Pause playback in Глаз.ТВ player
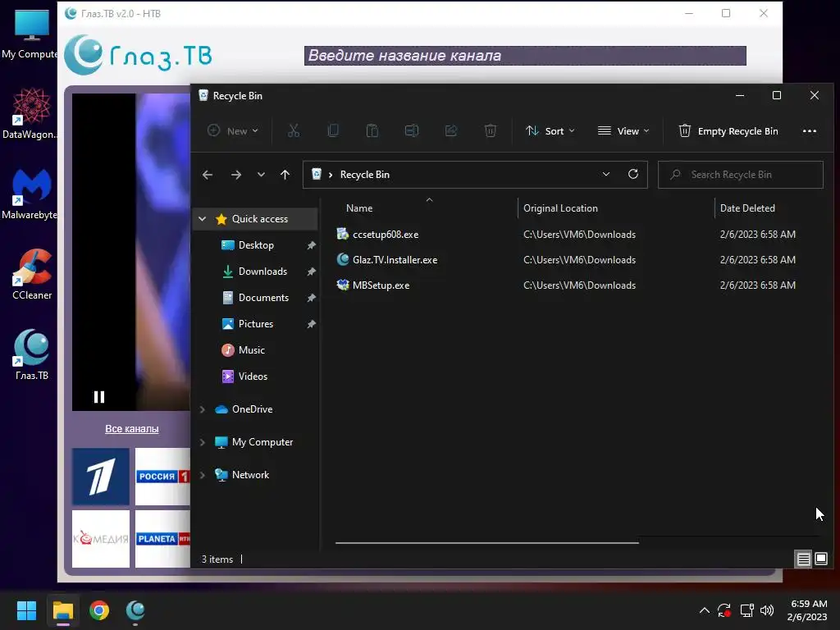The width and height of the screenshot is (840, 630). (99, 397)
